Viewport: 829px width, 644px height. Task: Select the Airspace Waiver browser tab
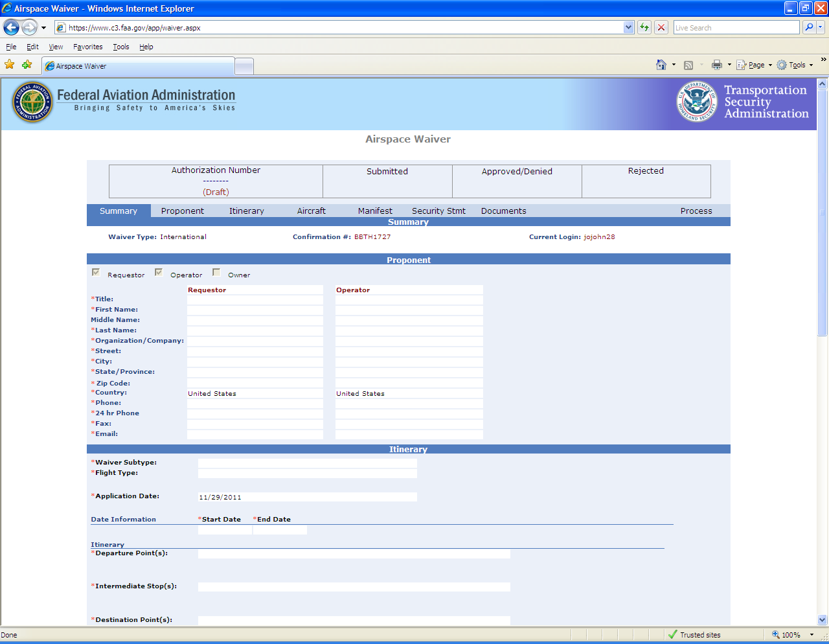tap(138, 66)
